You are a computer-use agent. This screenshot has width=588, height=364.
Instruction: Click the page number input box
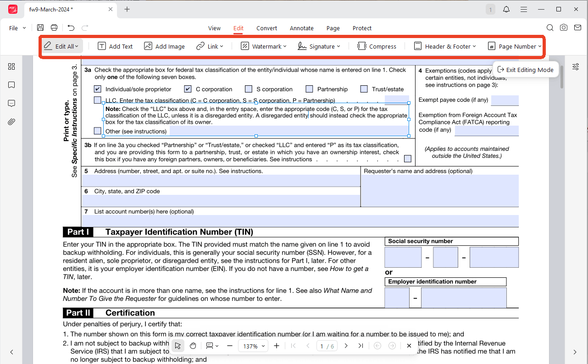coord(327,346)
